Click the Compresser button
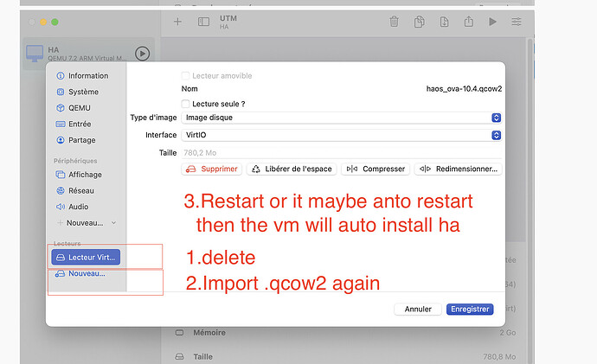Viewport: 597px width, 364px height. [376, 169]
